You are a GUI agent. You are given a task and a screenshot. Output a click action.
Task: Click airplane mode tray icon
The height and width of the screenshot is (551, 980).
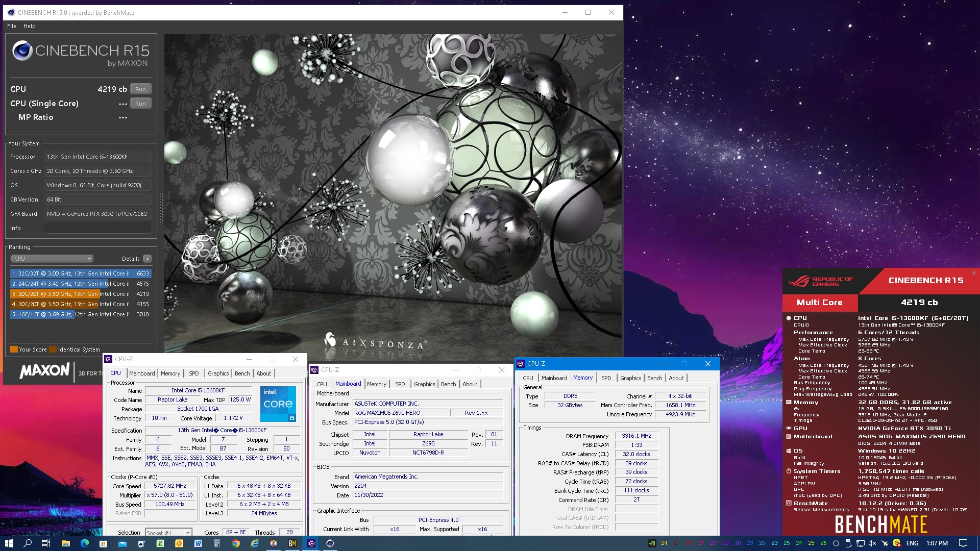885,543
